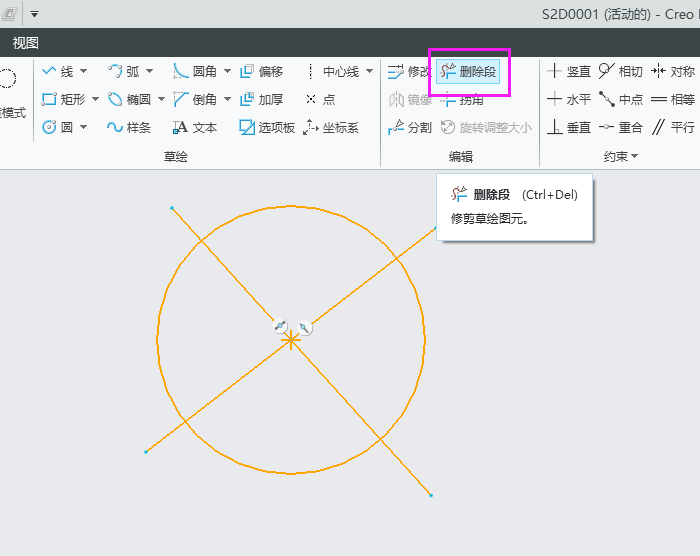Expand the 倒角 chamfer dropdown arrow
Screen dimensions: 700x556
coord(227,99)
